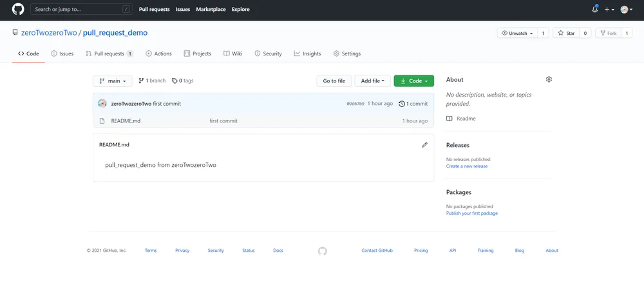Open the README.md file row
The width and height of the screenshot is (644, 283).
coord(263,121)
